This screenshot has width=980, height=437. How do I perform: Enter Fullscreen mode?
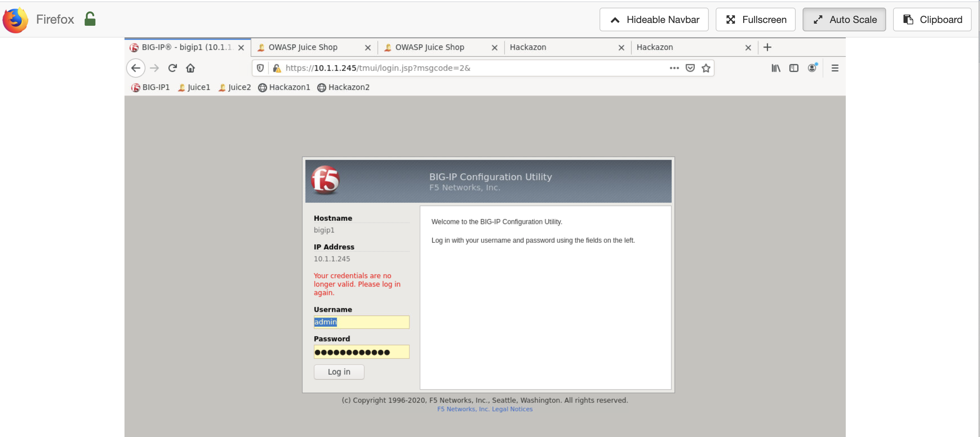point(755,19)
